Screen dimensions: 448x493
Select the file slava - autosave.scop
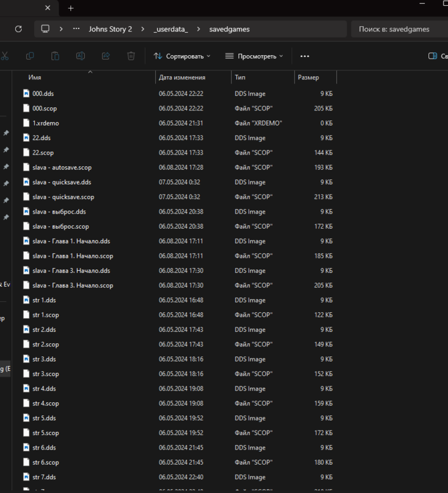62,168
